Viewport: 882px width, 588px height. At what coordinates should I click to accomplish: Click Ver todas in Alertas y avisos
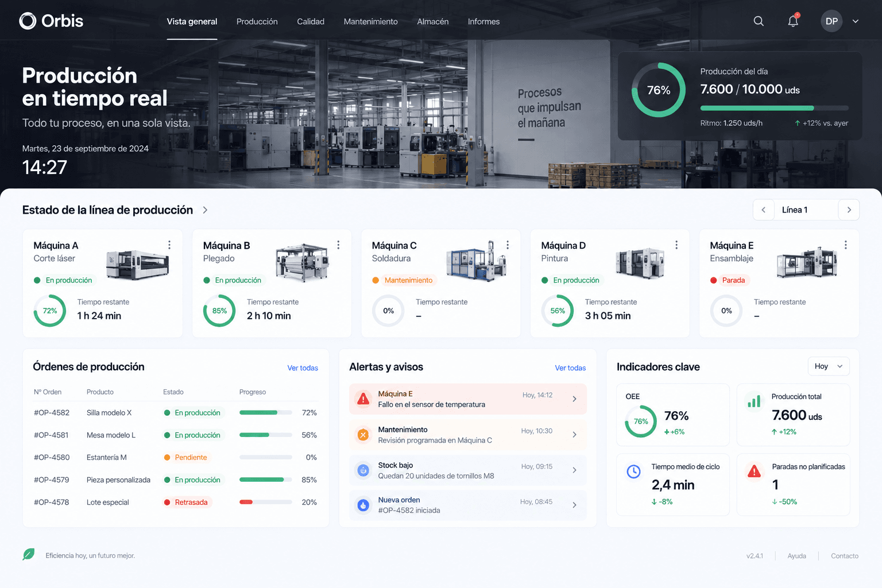[x=570, y=368]
